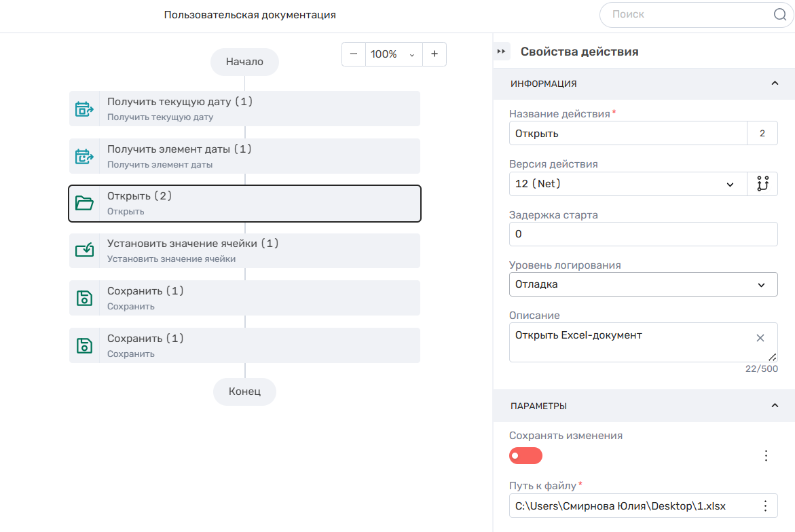The image size is (795, 532).
Task: Open the Уровень логирования dropdown
Action: (x=643, y=284)
